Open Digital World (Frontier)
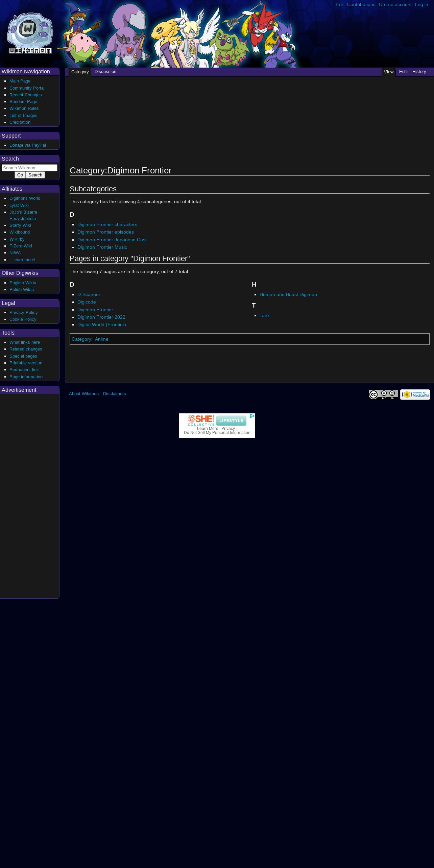This screenshot has height=868, width=434. click(x=102, y=325)
